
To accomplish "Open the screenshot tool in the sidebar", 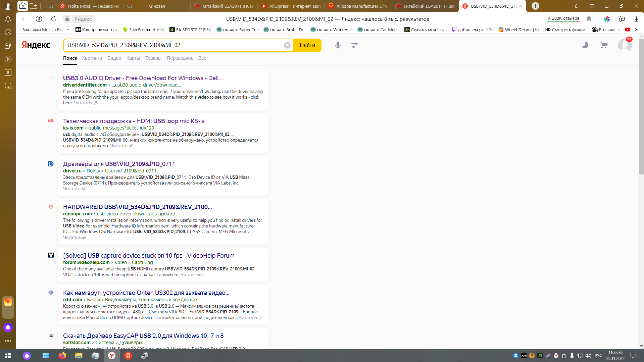I will click(x=8, y=86).
